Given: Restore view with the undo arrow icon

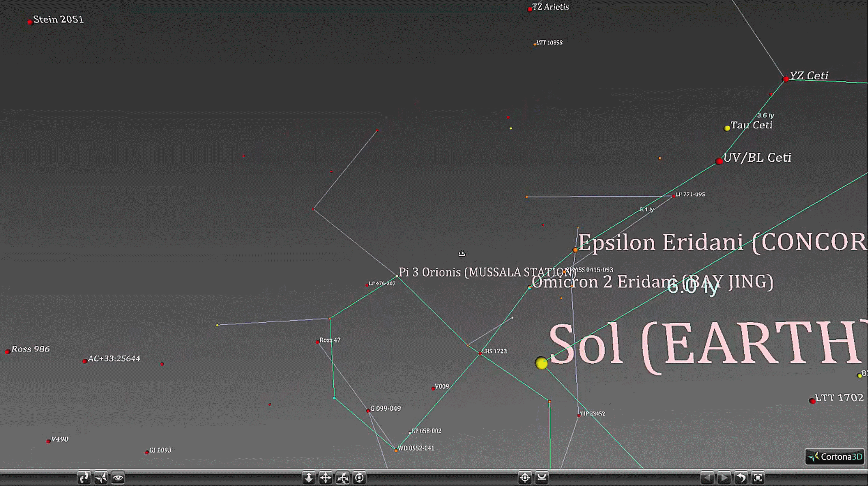Looking at the screenshot, I should (741, 478).
